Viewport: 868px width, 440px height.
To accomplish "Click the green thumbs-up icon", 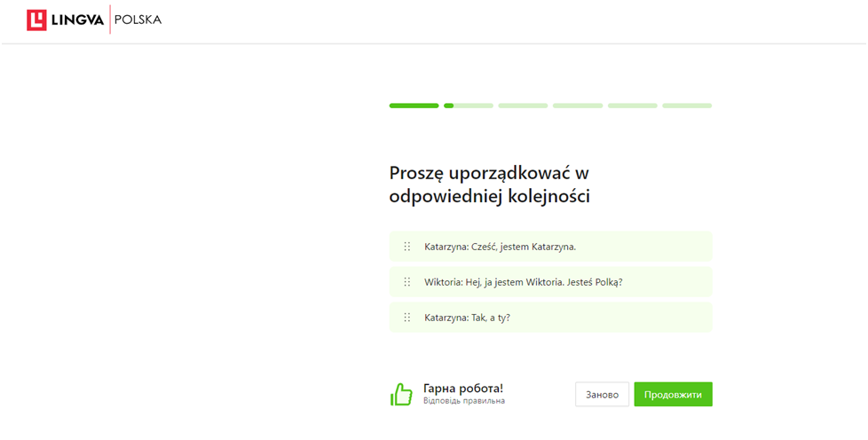I will click(402, 395).
